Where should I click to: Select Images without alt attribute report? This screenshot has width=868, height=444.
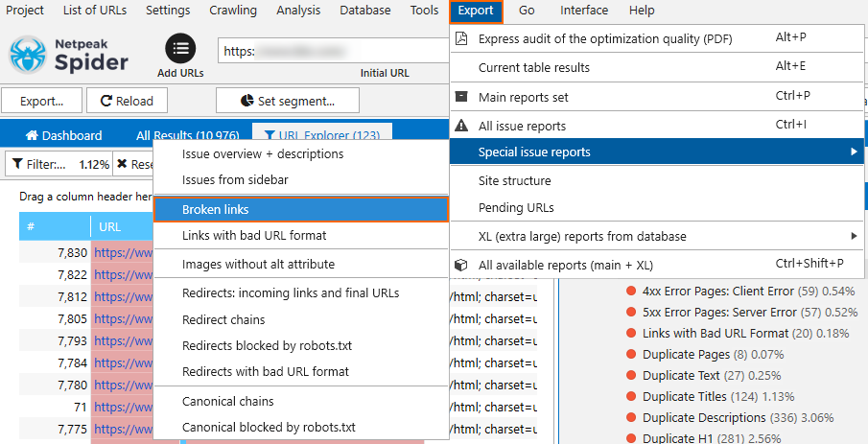[300, 264]
